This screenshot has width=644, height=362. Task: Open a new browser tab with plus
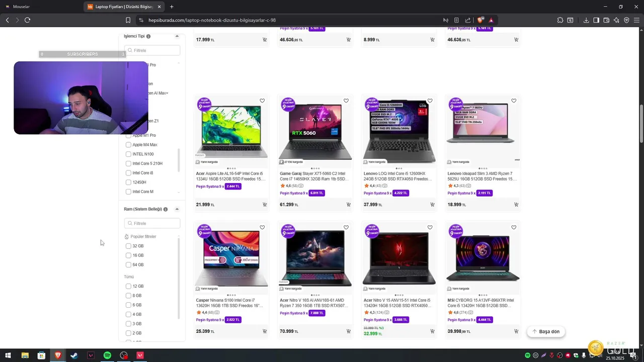click(172, 7)
